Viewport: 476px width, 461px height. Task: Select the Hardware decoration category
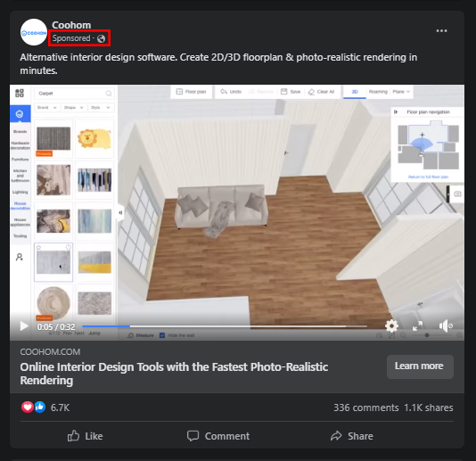[21, 145]
